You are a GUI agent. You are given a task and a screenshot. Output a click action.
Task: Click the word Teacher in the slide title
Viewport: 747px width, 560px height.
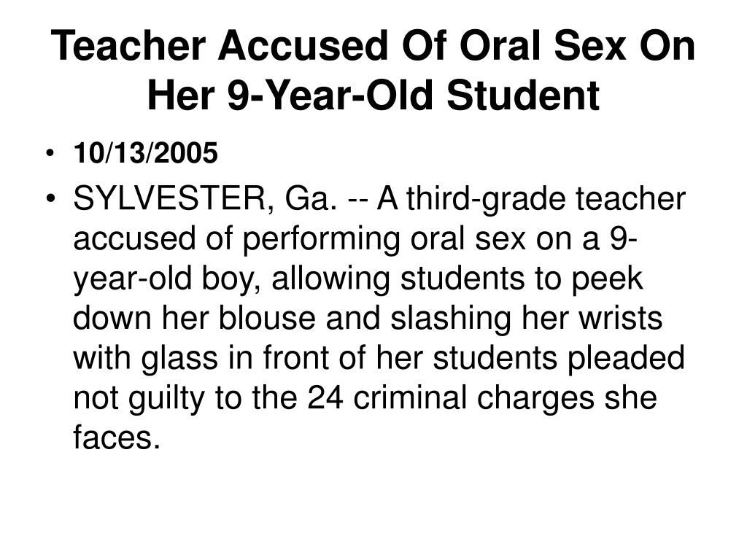128,46
